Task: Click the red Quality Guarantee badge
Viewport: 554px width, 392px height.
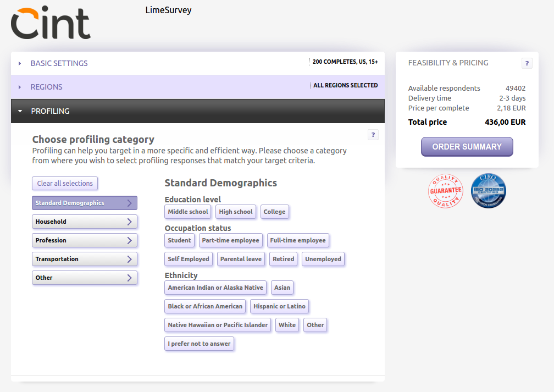Action: (x=445, y=191)
